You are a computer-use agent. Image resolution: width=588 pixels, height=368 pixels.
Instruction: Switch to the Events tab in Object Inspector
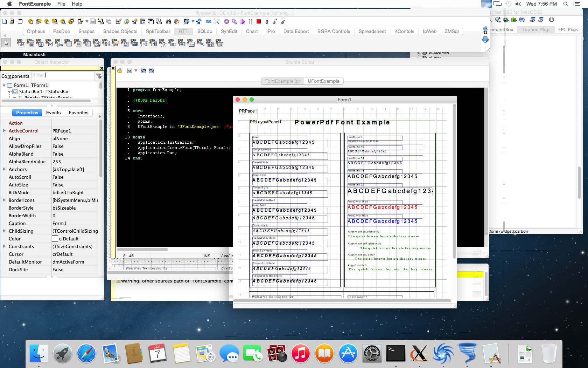[x=53, y=113]
